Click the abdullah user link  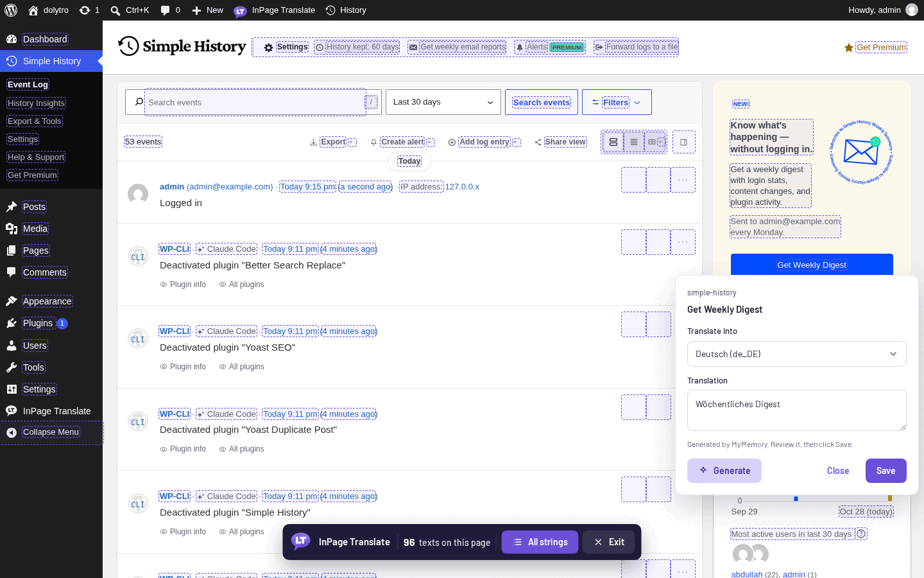[x=746, y=575]
